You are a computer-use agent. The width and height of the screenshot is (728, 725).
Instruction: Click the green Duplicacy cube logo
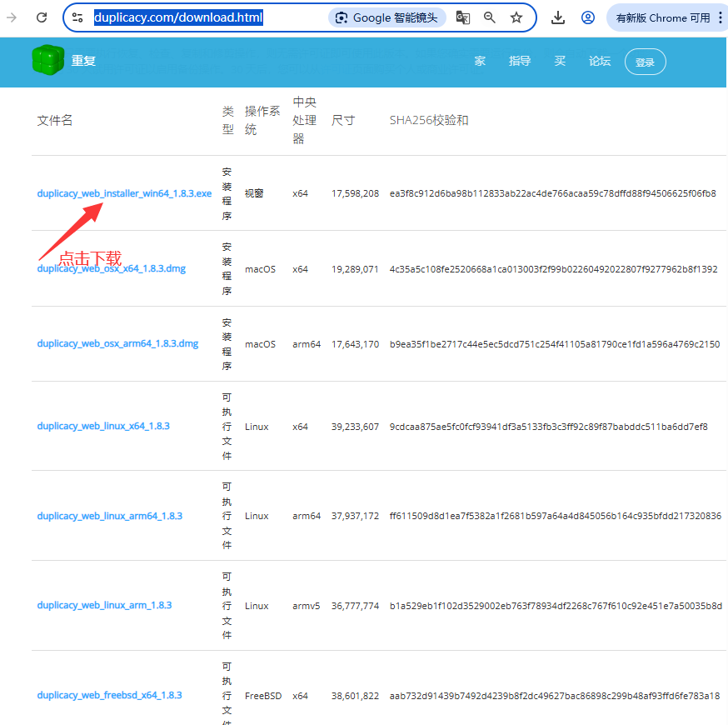coord(47,60)
